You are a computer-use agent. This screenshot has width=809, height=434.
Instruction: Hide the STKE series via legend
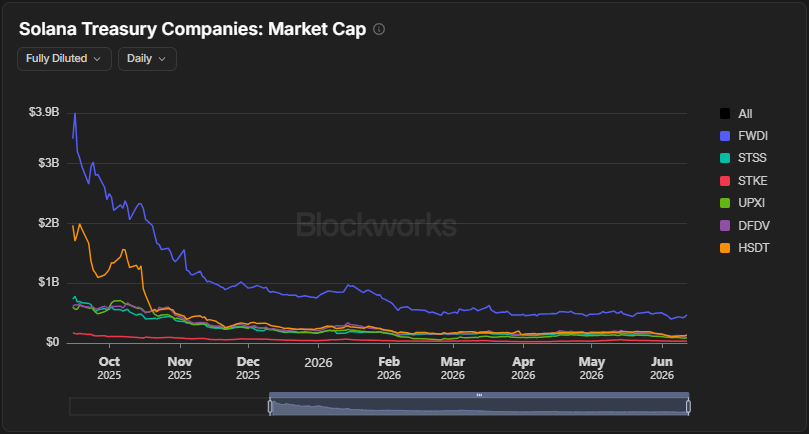[x=743, y=181]
